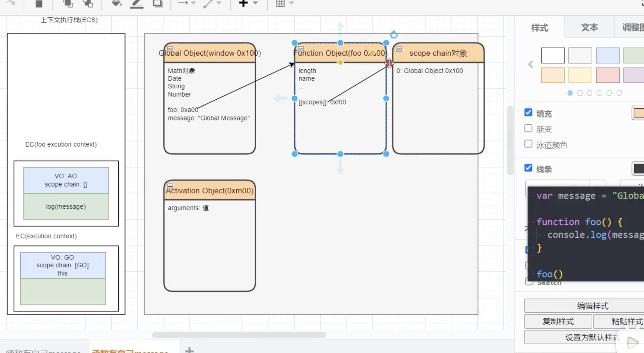Select the 'VO: AO scope chain: []' box
Screen dimensions: 644x353
coord(66,180)
